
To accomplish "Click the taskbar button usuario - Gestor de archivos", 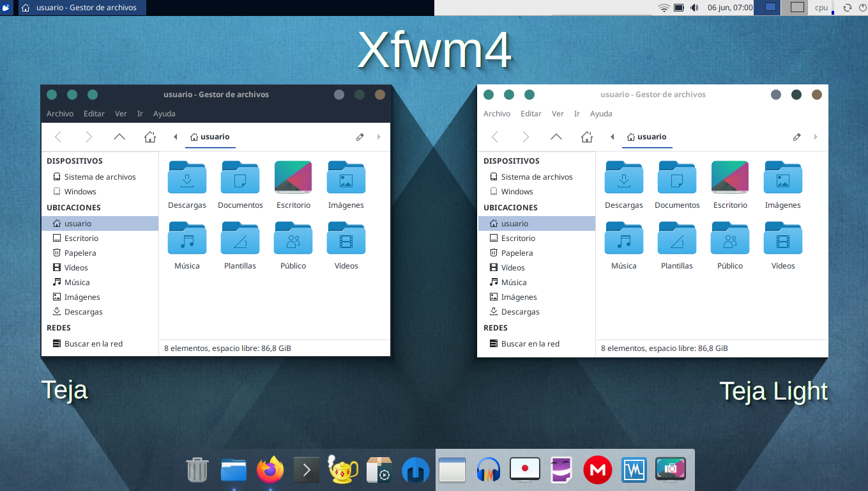I will 82,8.
